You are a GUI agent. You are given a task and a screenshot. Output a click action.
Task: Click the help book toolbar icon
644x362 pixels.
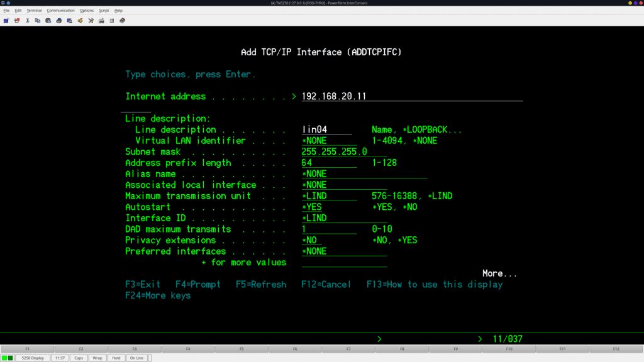123,21
